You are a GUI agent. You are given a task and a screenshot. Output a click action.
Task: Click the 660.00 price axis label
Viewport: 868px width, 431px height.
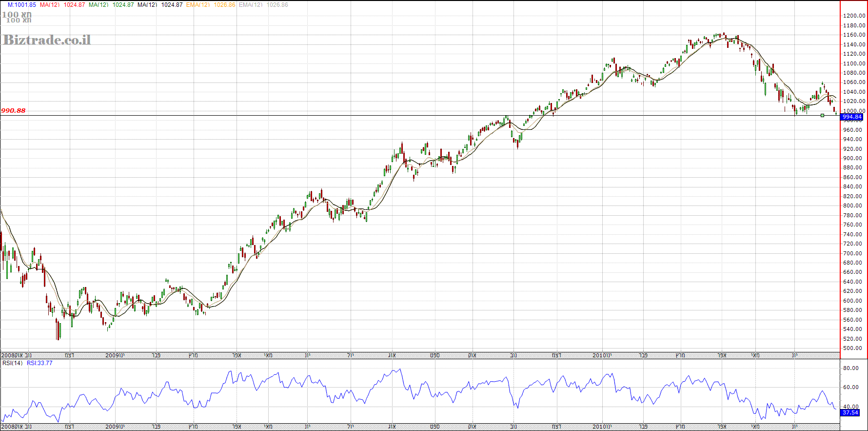pyautogui.click(x=853, y=272)
